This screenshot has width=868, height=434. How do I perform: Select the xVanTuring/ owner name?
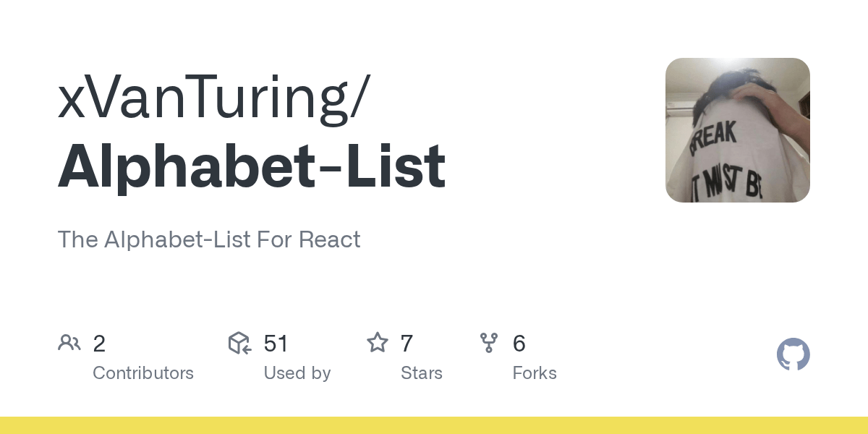[214, 101]
